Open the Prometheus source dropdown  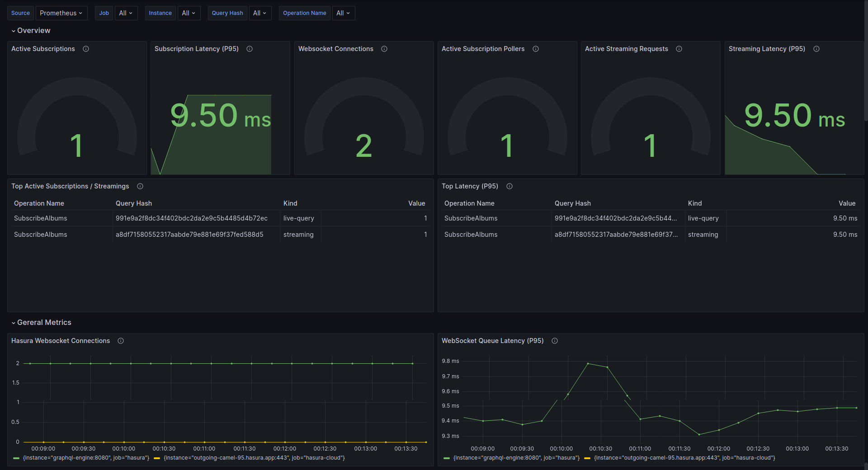tap(61, 13)
